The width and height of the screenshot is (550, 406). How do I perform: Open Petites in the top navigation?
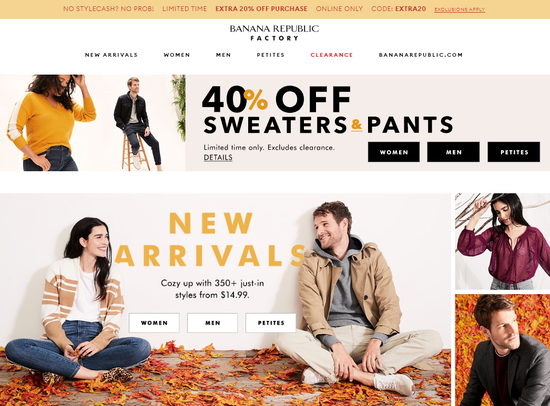270,55
